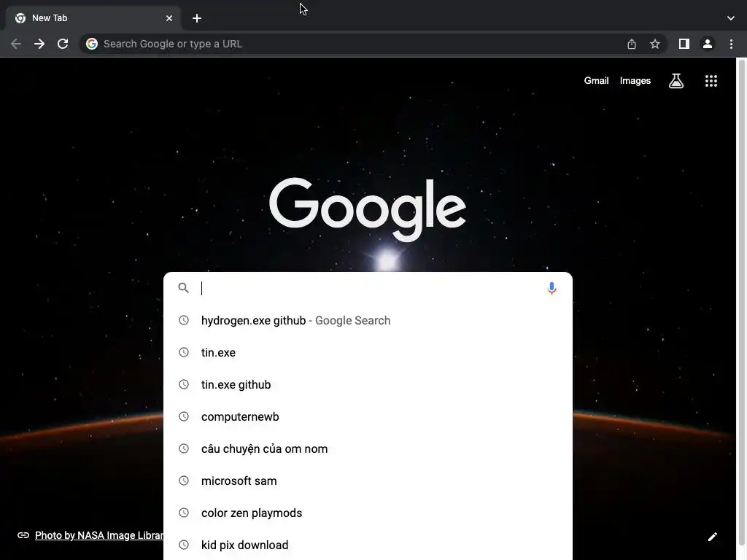Choose suggestion 'hydrogen.exe github'

click(x=368, y=321)
